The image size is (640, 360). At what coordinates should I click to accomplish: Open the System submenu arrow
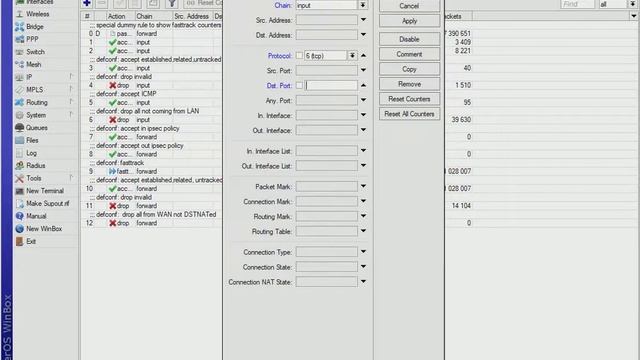[x=71, y=114]
